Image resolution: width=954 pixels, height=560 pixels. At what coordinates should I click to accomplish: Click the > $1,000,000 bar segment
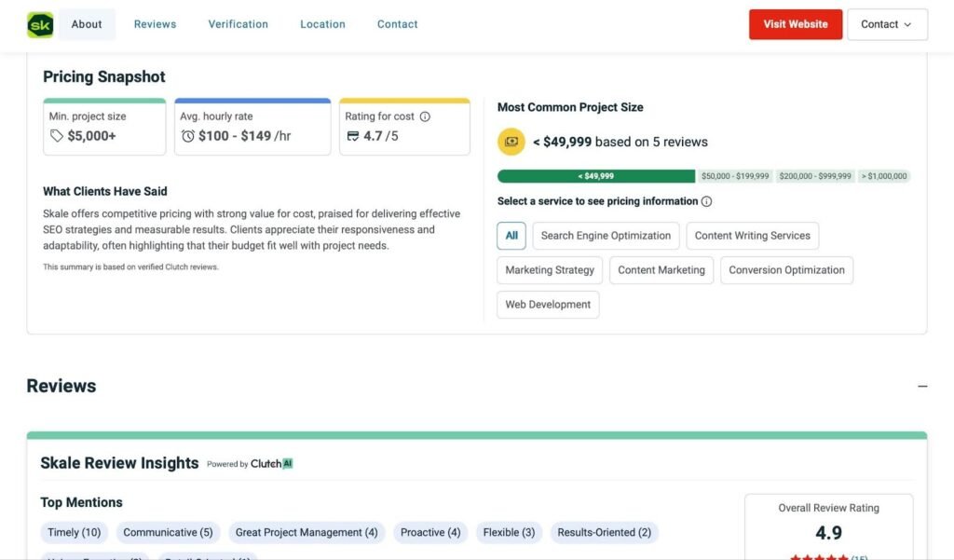(884, 176)
